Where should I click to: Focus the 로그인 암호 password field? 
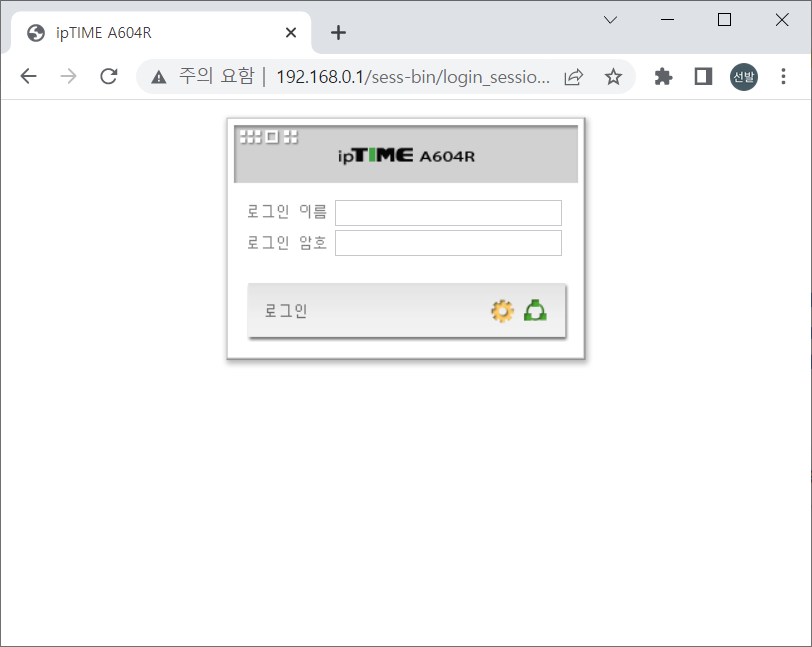(x=448, y=243)
